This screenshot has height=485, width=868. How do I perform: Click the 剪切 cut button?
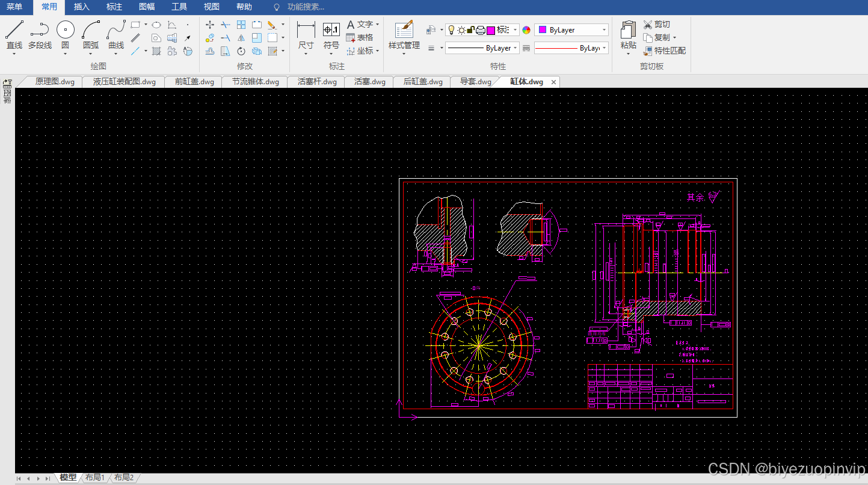coord(657,25)
